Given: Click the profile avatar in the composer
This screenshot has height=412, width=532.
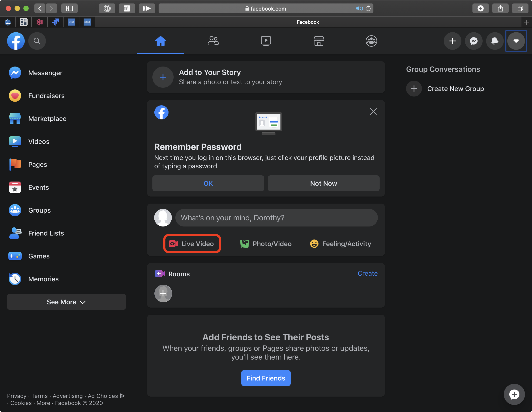Looking at the screenshot, I should [163, 217].
